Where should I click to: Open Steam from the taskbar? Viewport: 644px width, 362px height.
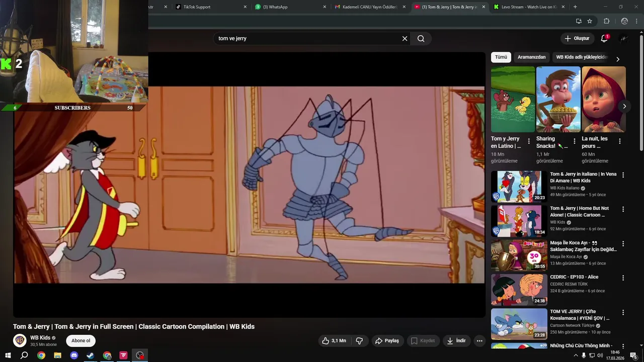[x=91, y=355]
